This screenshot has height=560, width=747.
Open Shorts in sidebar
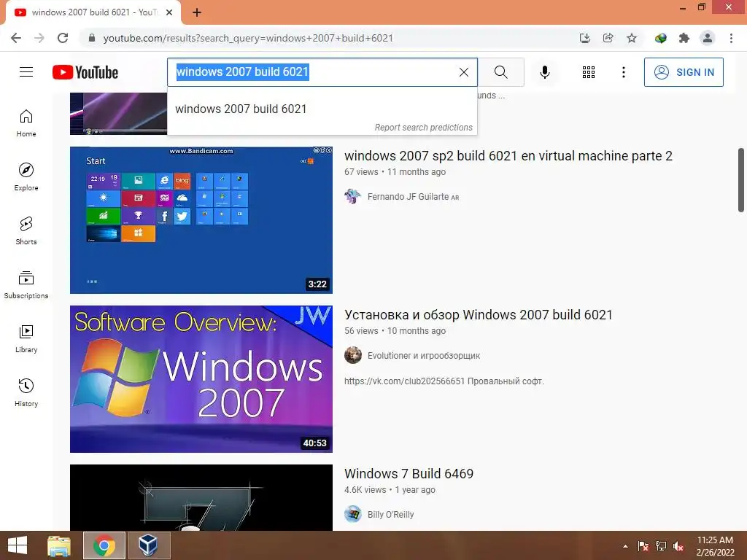click(26, 230)
